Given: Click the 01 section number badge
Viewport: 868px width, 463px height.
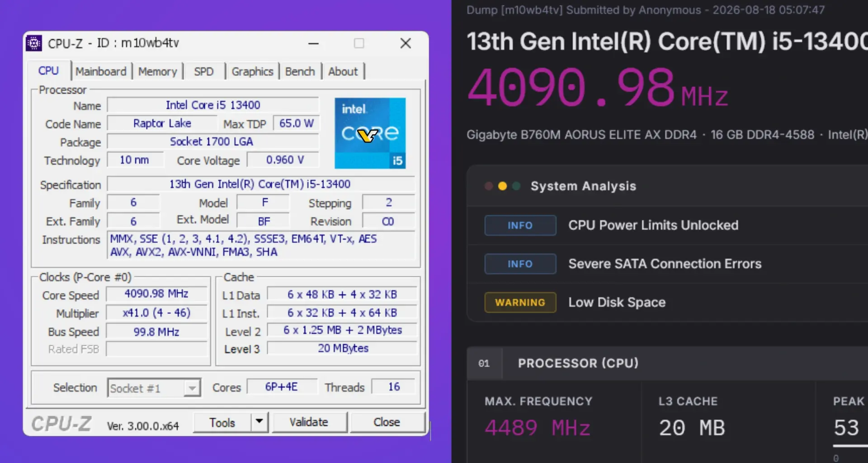Looking at the screenshot, I should (484, 364).
